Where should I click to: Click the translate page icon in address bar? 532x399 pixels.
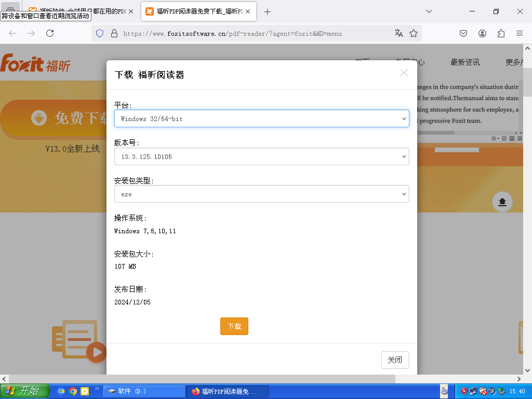[x=398, y=33]
